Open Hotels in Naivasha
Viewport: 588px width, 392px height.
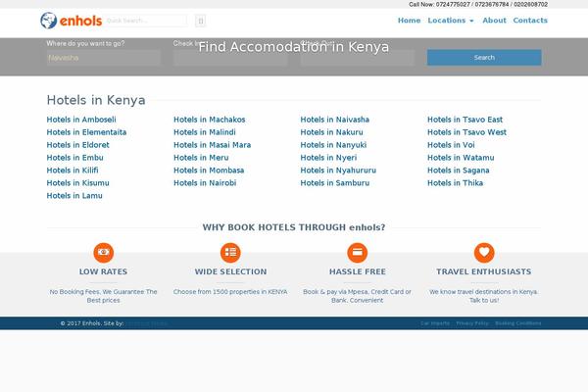pyautogui.click(x=335, y=120)
